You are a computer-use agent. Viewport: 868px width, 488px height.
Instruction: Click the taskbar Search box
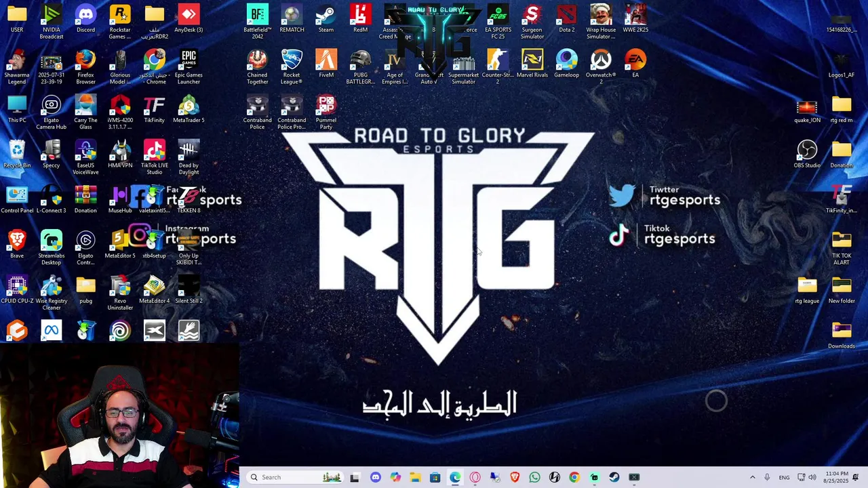[x=294, y=477]
